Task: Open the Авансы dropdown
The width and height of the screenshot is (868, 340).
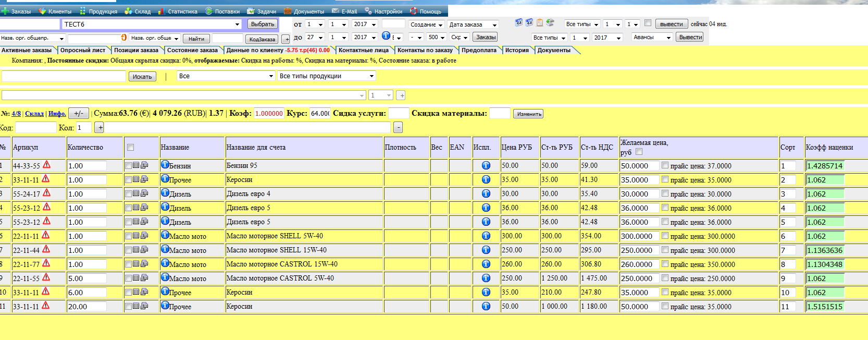Action: 652,38
